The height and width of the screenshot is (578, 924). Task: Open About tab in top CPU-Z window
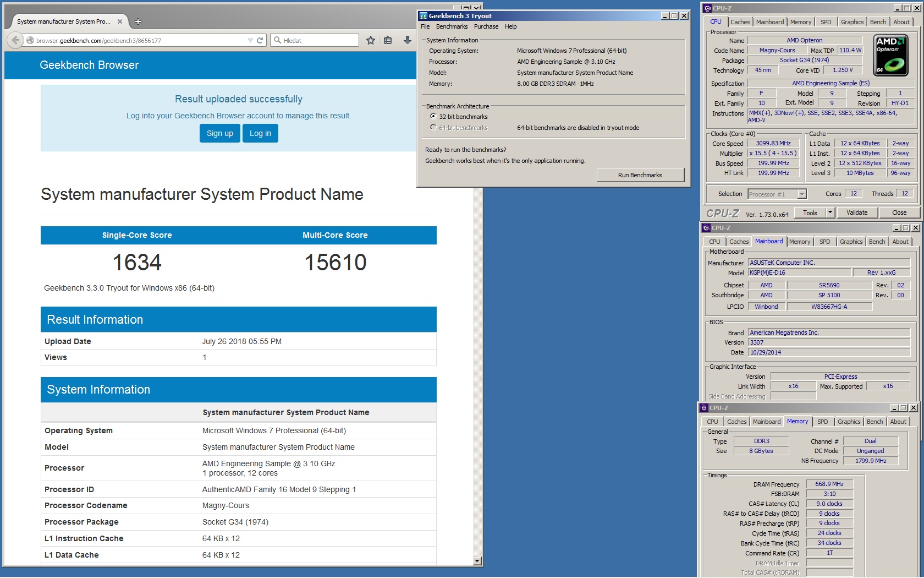(x=901, y=22)
